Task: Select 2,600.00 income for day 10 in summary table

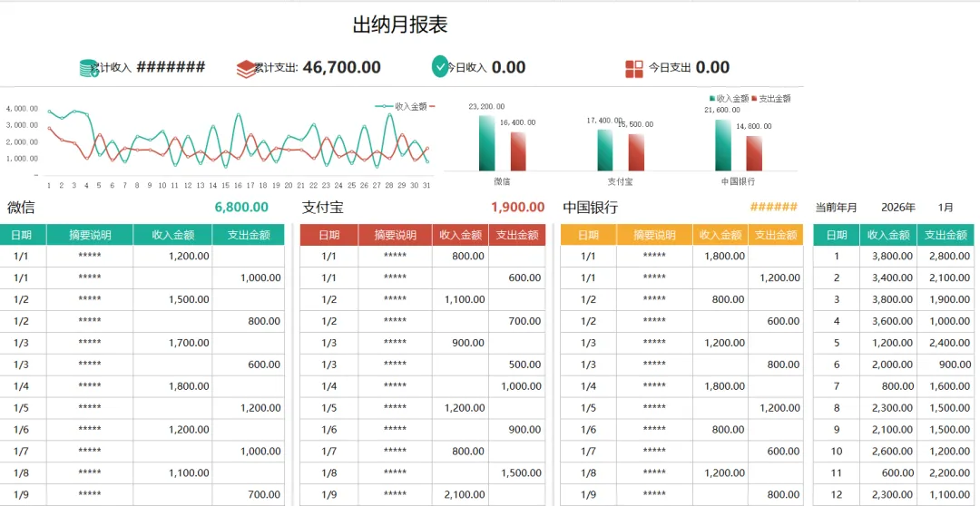Action: 888,451
